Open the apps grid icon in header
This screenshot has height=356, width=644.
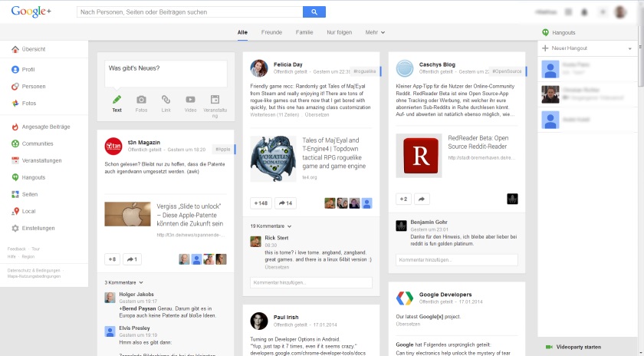click(568, 12)
